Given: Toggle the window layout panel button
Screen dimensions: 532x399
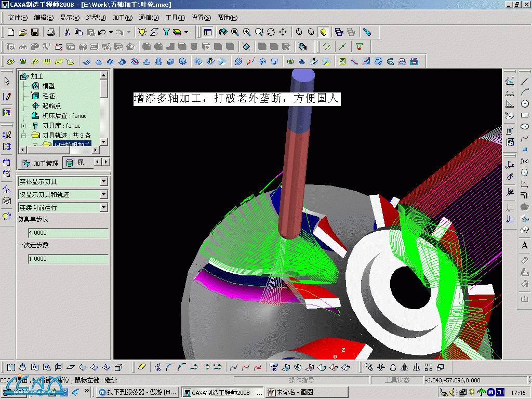Looking at the screenshot, I should point(208,32).
